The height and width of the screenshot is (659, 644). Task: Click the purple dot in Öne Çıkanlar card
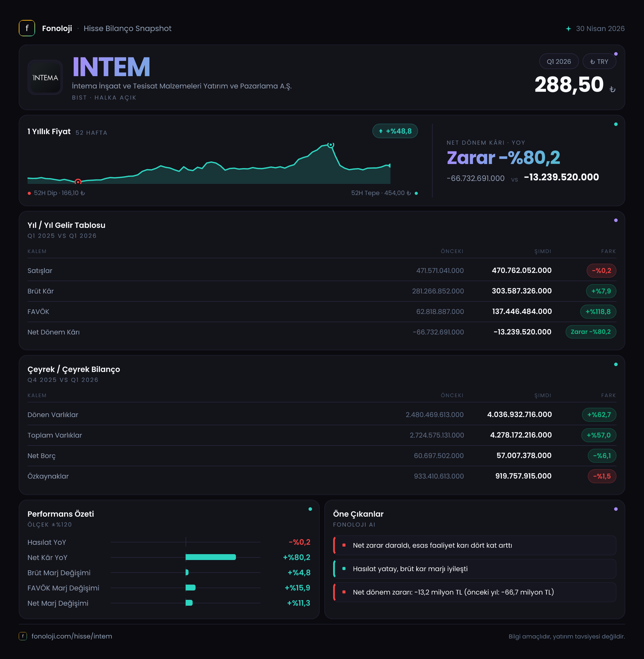pos(616,509)
